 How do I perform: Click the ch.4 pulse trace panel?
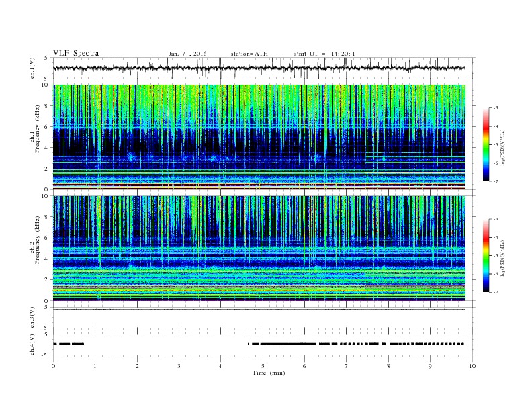click(263, 345)
